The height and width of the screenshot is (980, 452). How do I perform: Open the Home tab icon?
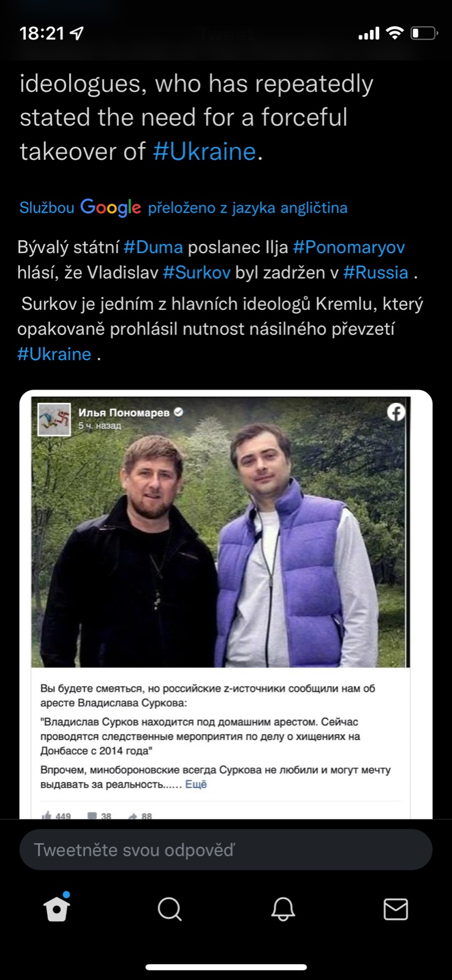pyautogui.click(x=57, y=909)
